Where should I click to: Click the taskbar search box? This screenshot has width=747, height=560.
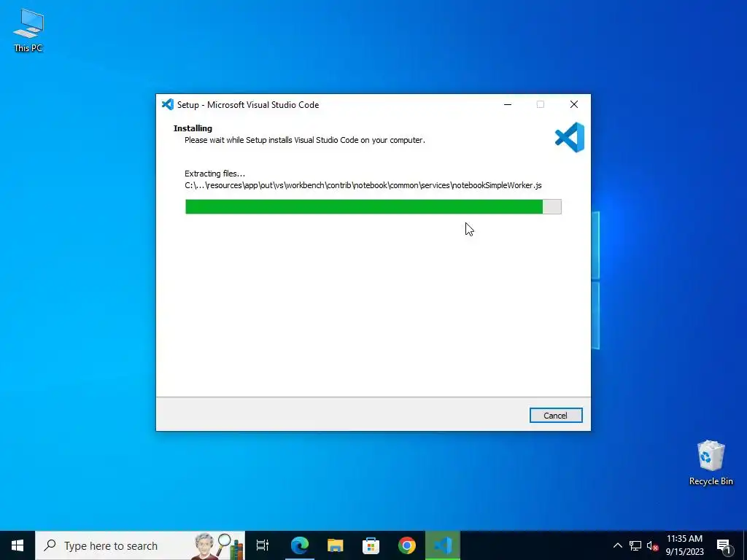[140, 545]
